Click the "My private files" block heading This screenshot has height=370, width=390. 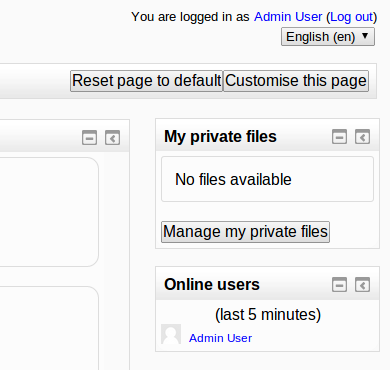220,137
